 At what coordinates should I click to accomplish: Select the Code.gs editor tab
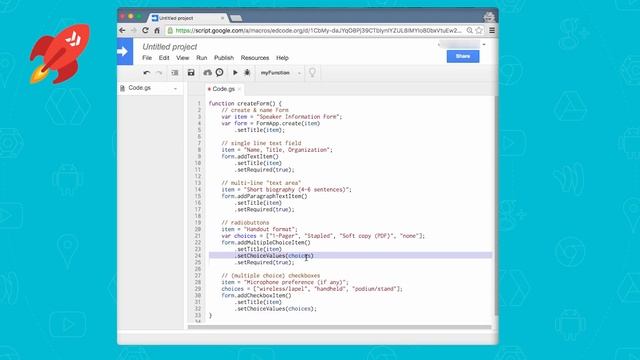click(x=223, y=89)
